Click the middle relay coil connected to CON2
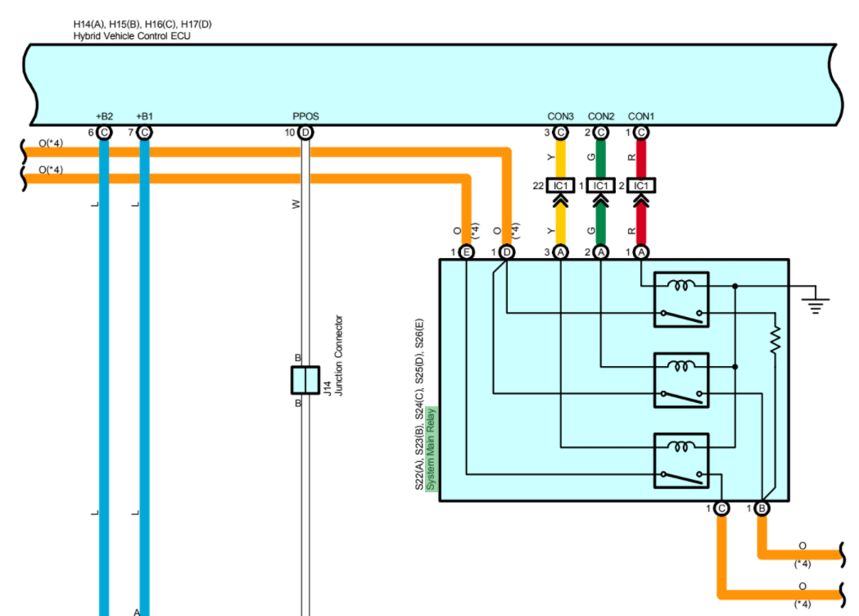This screenshot has height=616, width=859. pyautogui.click(x=681, y=365)
